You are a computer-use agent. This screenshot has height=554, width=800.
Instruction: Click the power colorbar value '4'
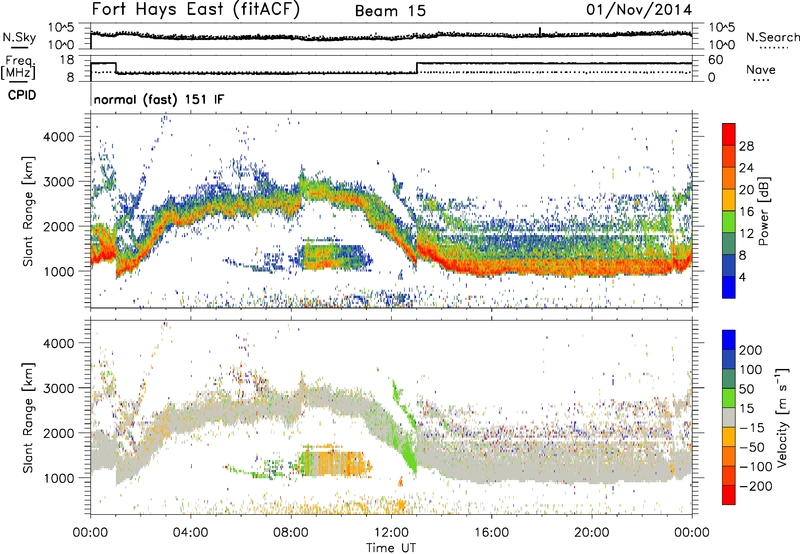pos(742,277)
